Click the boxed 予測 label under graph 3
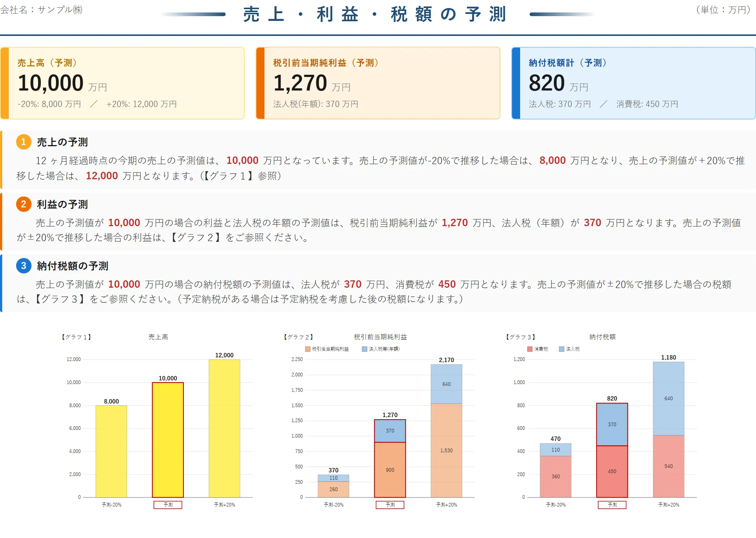 [x=612, y=505]
